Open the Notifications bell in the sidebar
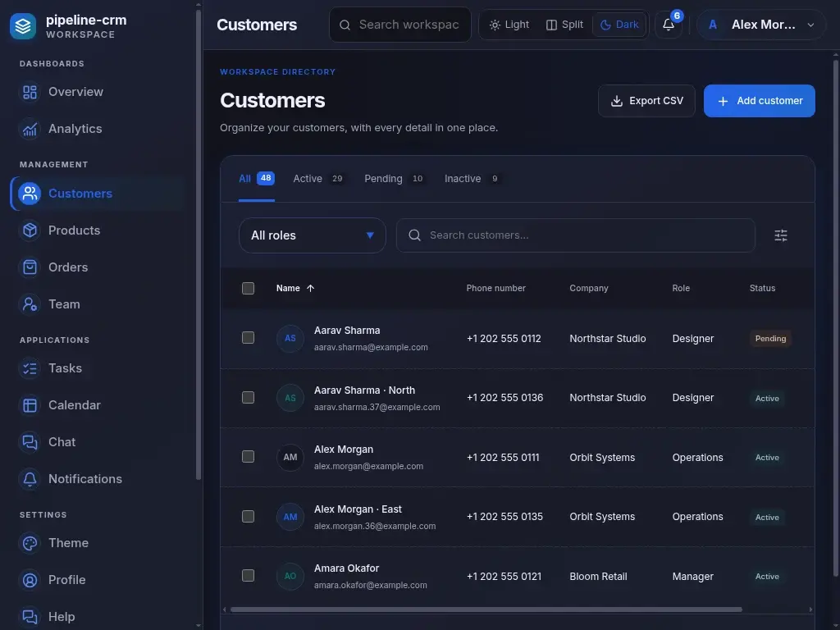This screenshot has width=840, height=630. click(30, 479)
